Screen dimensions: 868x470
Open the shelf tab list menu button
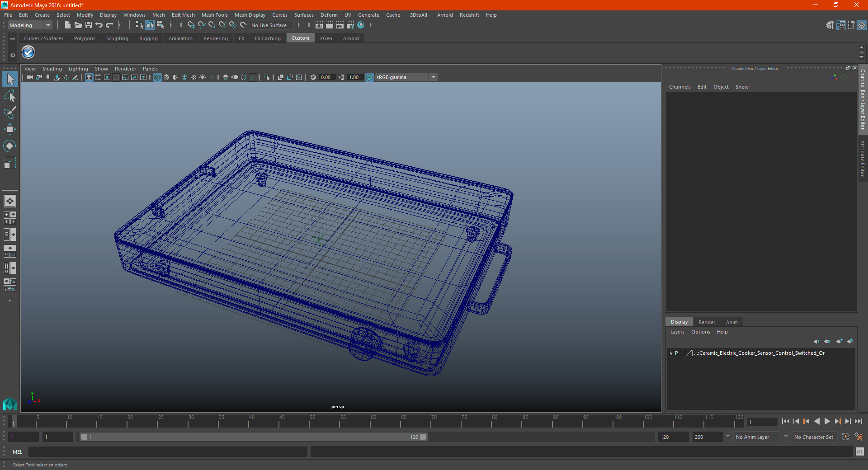[13, 39]
